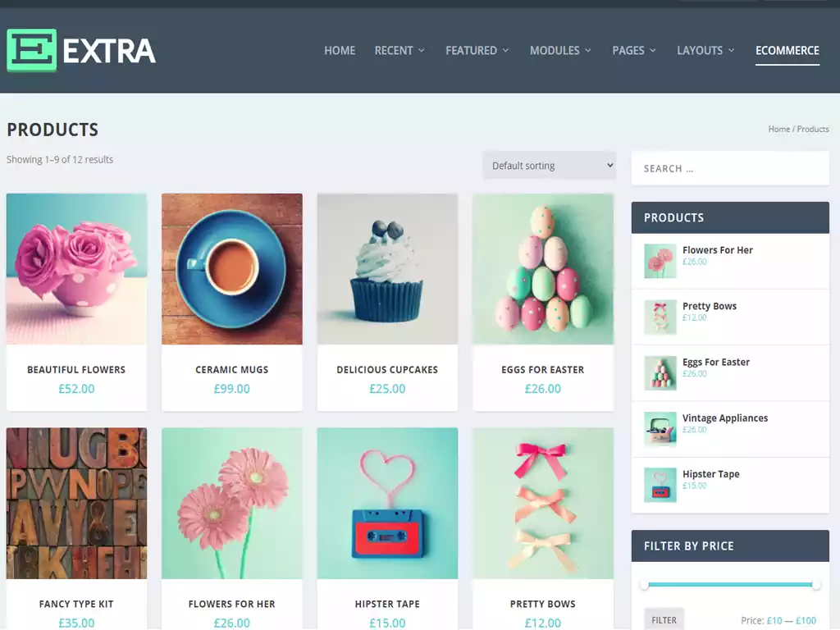Expand the Modules navigation menu
Screen dimensions: 840x630
pos(560,51)
